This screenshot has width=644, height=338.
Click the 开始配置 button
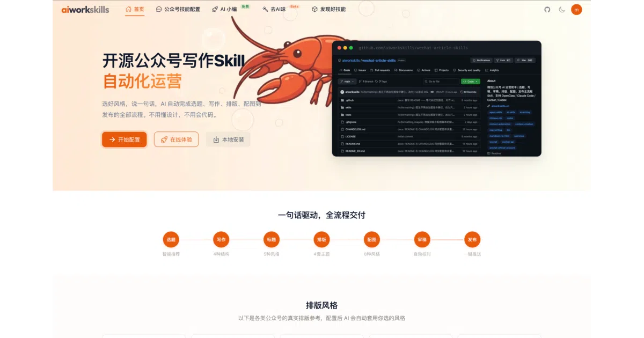pos(125,139)
